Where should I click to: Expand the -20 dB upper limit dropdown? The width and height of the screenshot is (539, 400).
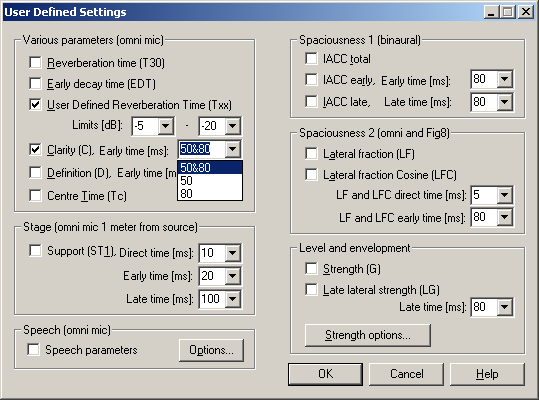233,126
